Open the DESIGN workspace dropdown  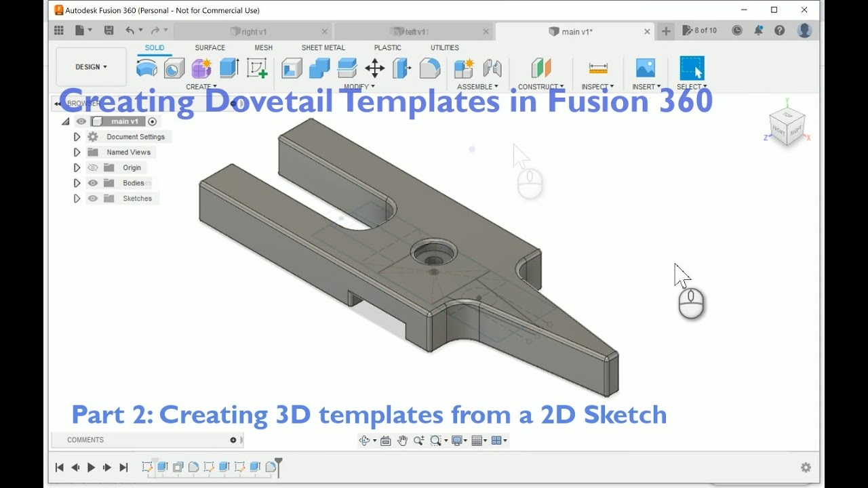90,66
